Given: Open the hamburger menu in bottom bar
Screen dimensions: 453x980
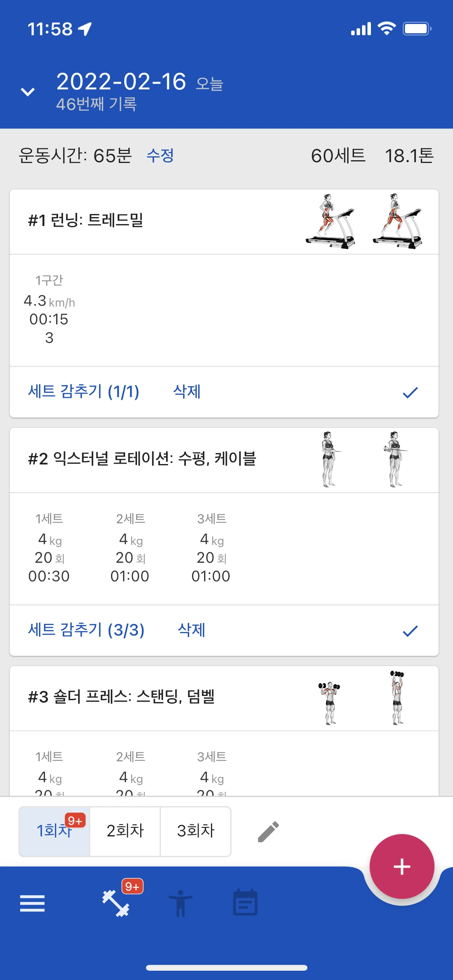Looking at the screenshot, I should pos(32,903).
